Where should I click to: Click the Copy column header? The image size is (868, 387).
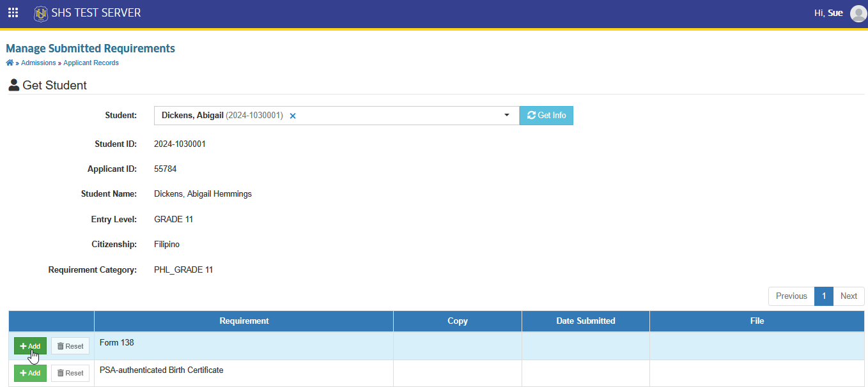pos(458,321)
